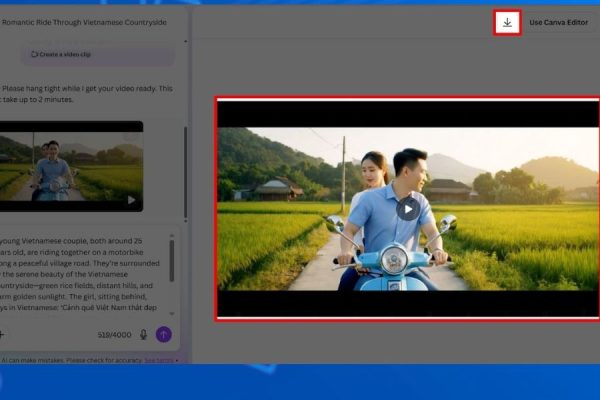600x400 pixels.
Task: Click the 519/4000 character counter
Action: [x=112, y=335]
